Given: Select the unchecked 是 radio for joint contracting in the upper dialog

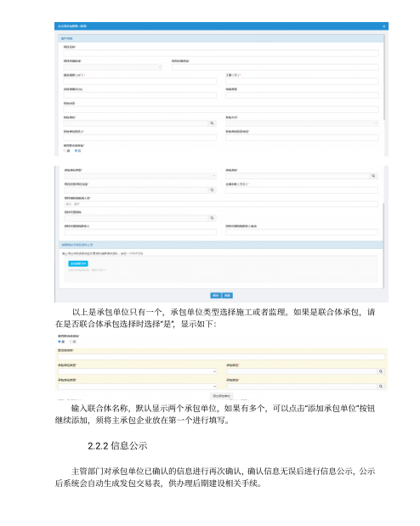Looking at the screenshot, I should (x=65, y=151).
